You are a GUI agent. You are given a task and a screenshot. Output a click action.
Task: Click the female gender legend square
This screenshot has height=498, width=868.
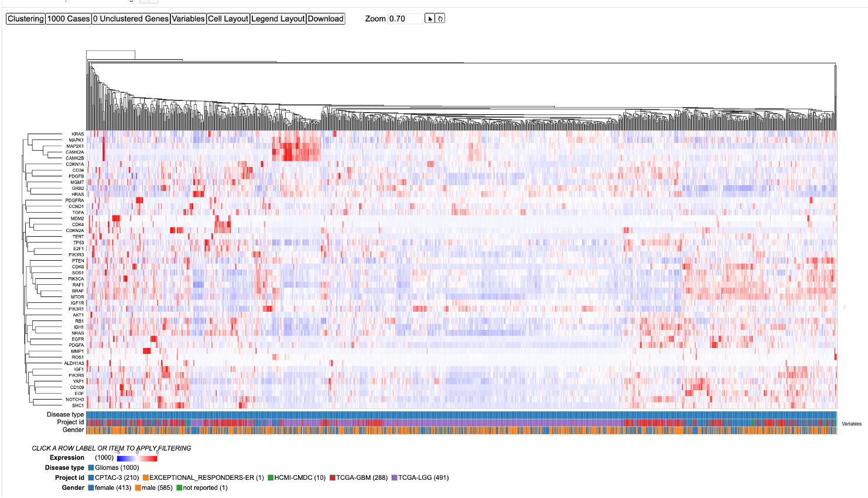[91, 487]
